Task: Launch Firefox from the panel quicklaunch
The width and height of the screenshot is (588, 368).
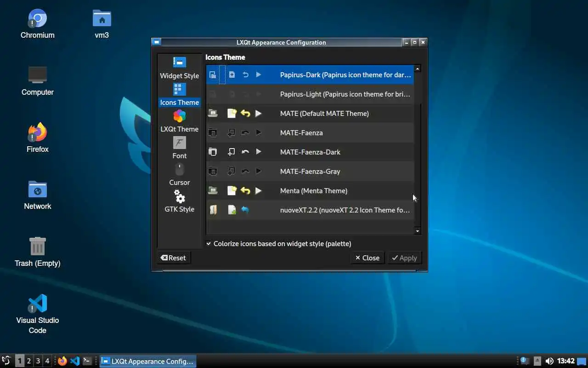Action: point(62,361)
